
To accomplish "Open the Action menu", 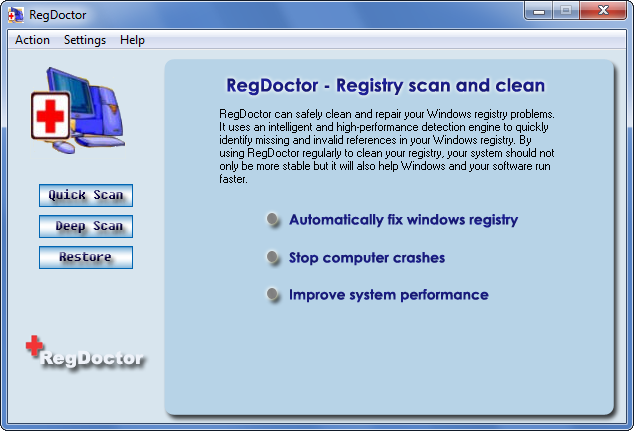I will pos(32,40).
